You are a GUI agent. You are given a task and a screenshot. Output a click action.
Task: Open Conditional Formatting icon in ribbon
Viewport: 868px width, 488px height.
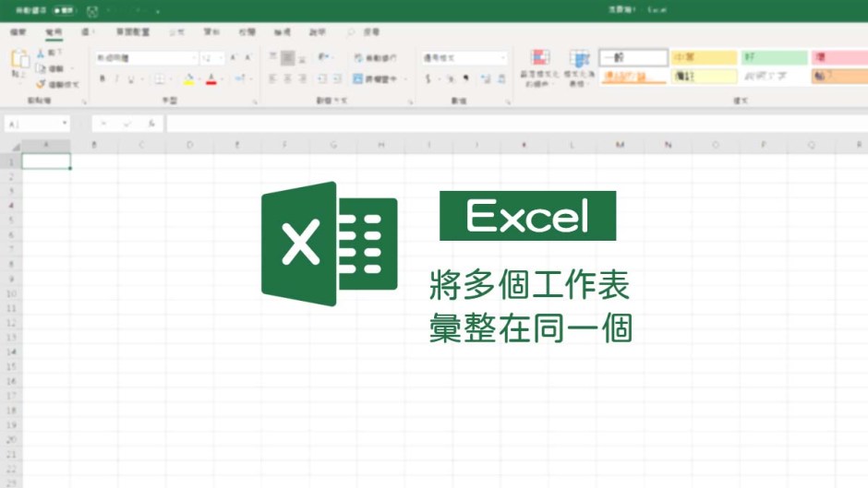(540, 62)
